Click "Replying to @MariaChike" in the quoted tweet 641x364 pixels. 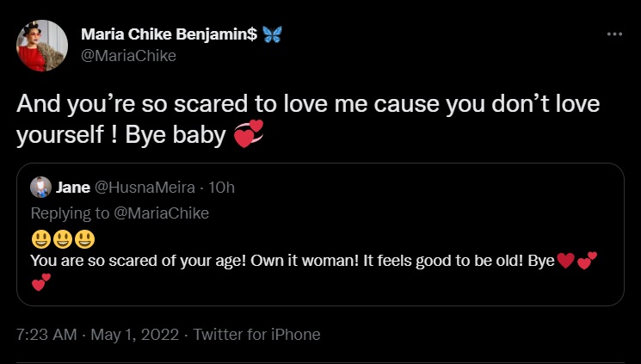[x=120, y=213]
